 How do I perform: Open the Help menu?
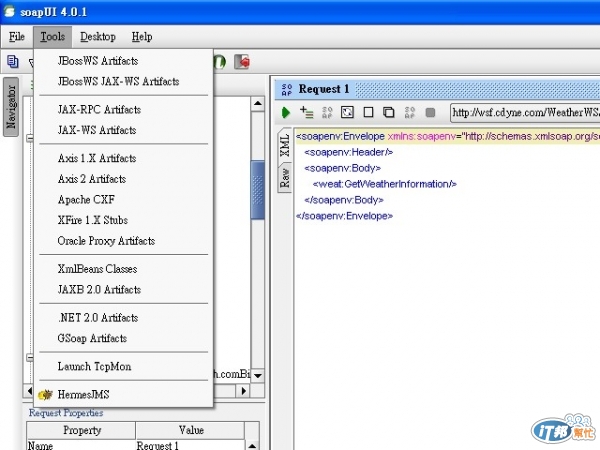tap(142, 37)
